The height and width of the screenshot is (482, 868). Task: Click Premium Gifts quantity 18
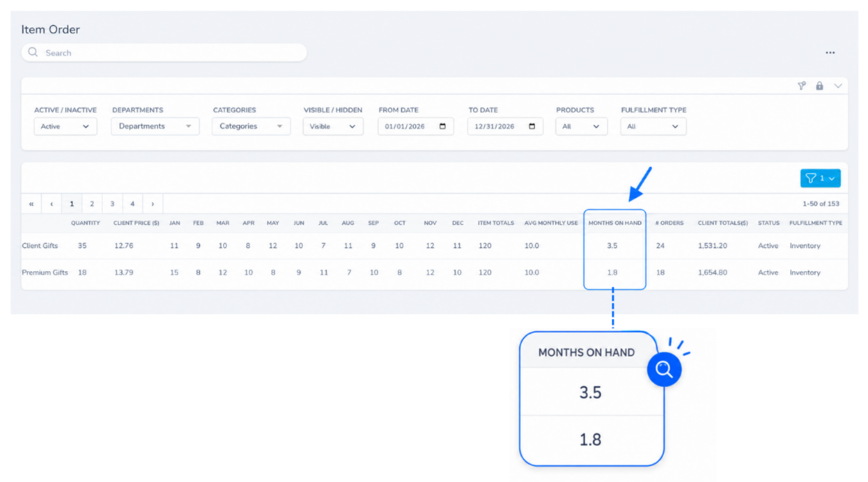pyautogui.click(x=82, y=272)
